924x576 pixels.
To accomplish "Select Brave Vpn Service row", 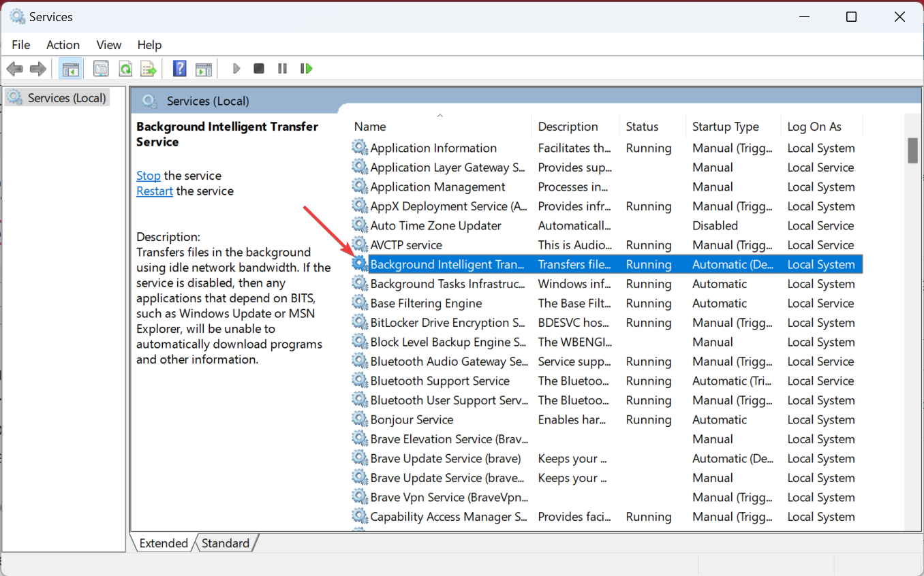I will coord(607,497).
